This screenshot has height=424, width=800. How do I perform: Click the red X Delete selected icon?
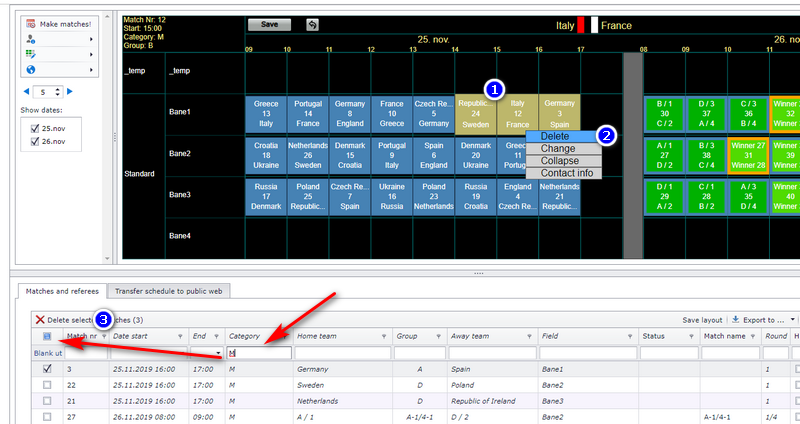pyautogui.click(x=40, y=320)
